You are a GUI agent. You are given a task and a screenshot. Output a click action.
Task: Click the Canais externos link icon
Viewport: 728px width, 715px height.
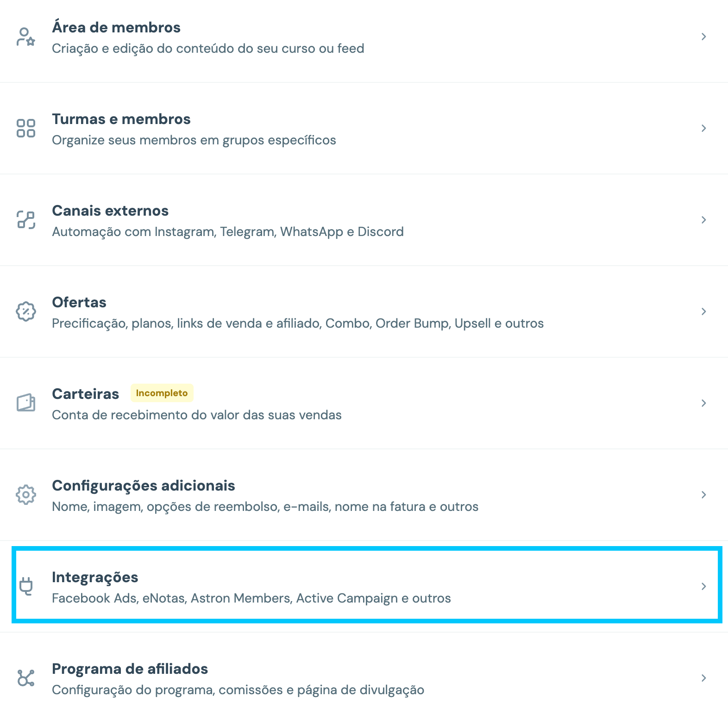[x=26, y=220]
